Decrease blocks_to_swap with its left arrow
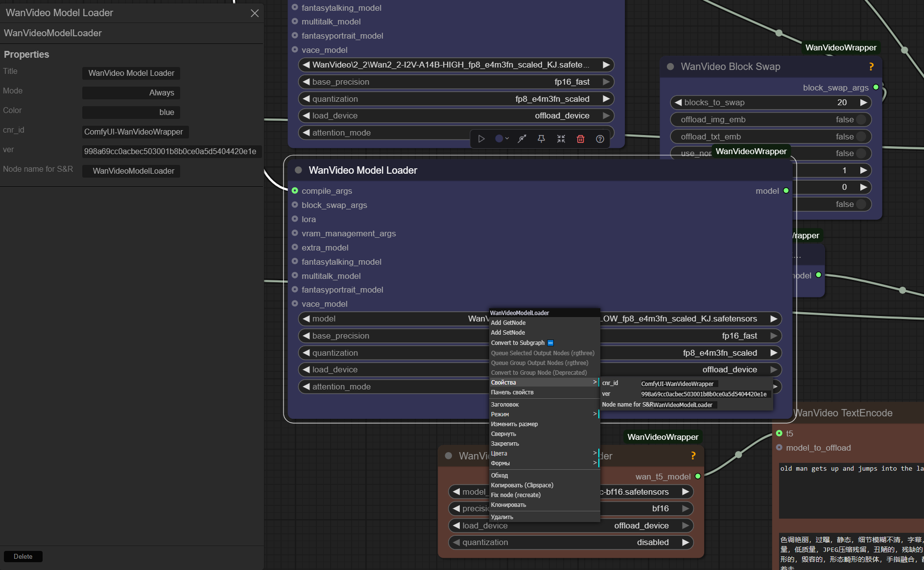 [678, 102]
